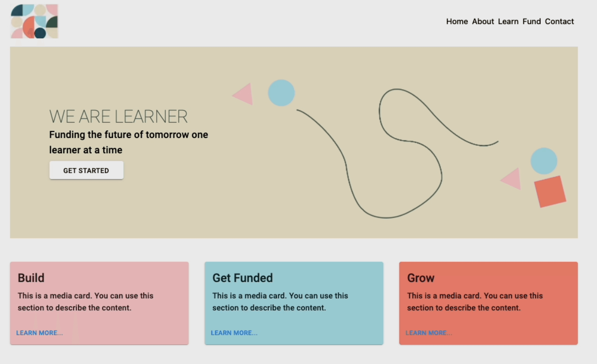Viewport: 597px width, 364px height.
Task: Open the About menu item
Action: pos(483,21)
